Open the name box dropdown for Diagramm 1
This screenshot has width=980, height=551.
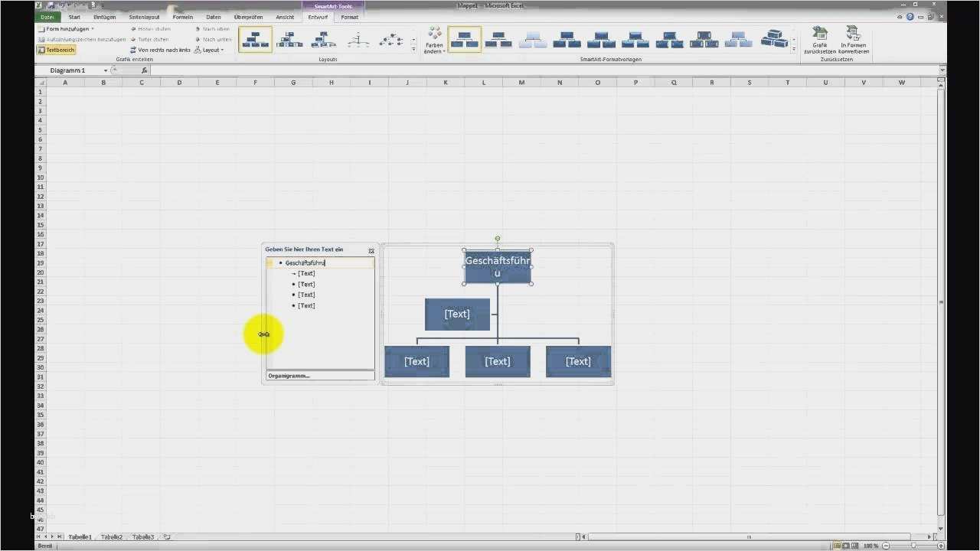(106, 70)
